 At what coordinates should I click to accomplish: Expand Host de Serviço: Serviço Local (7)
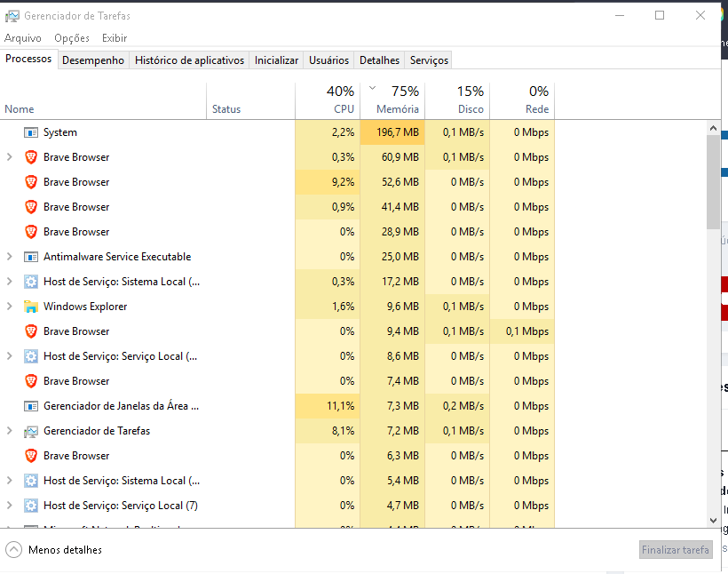pyautogui.click(x=9, y=506)
